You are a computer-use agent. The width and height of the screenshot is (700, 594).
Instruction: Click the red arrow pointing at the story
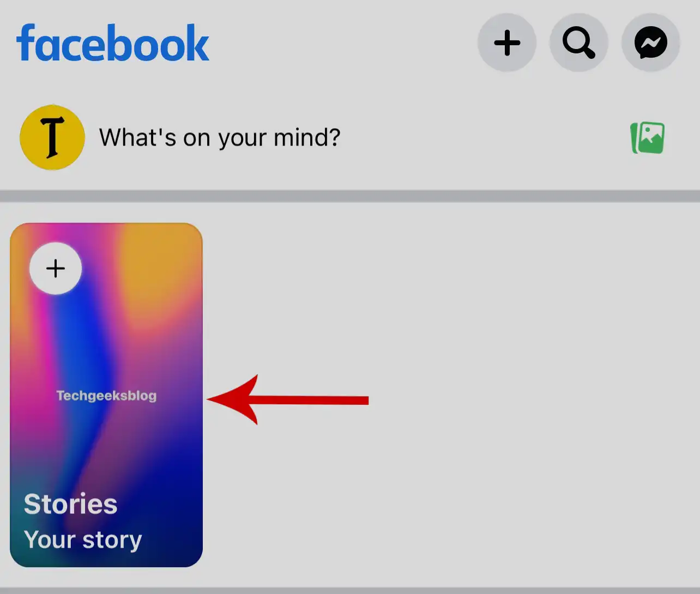pos(288,400)
